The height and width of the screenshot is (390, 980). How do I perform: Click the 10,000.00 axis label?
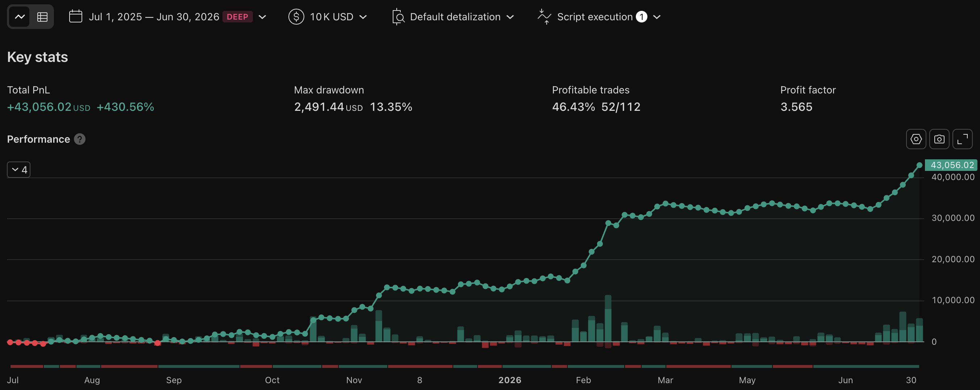(953, 300)
